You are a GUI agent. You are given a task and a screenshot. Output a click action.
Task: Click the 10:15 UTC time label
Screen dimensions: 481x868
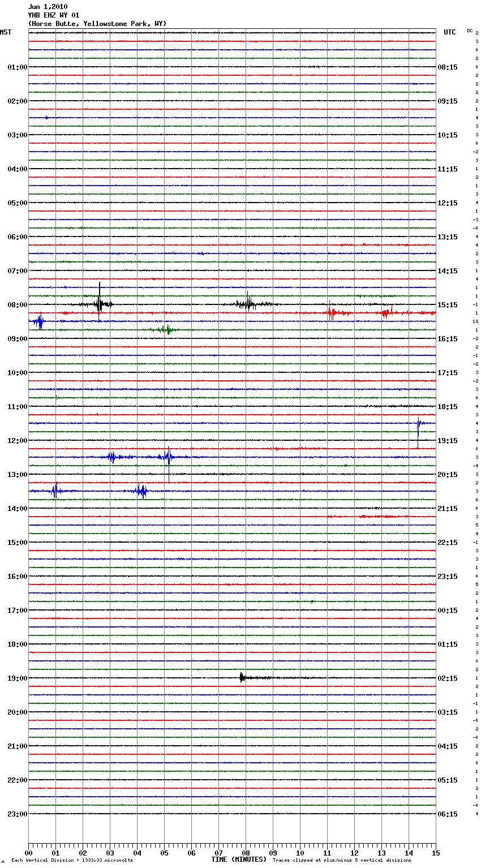(448, 135)
